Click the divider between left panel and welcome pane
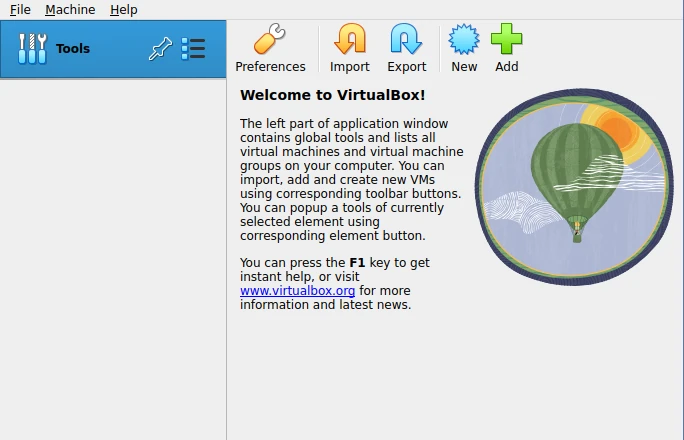Screen dimensions: 684x440 coord(227,260)
